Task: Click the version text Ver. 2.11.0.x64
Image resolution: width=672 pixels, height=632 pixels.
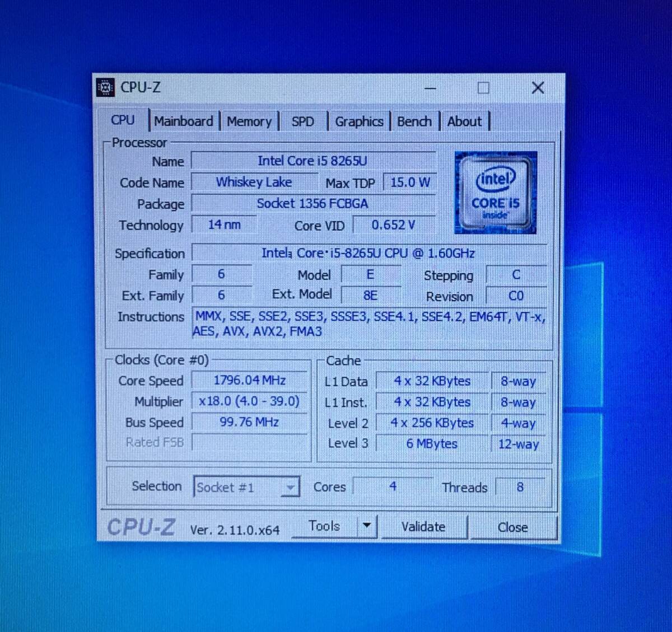Action: 235,530
